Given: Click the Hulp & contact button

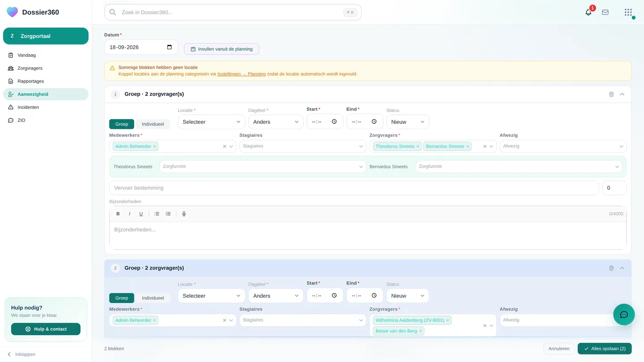Looking at the screenshot, I should coord(46,329).
